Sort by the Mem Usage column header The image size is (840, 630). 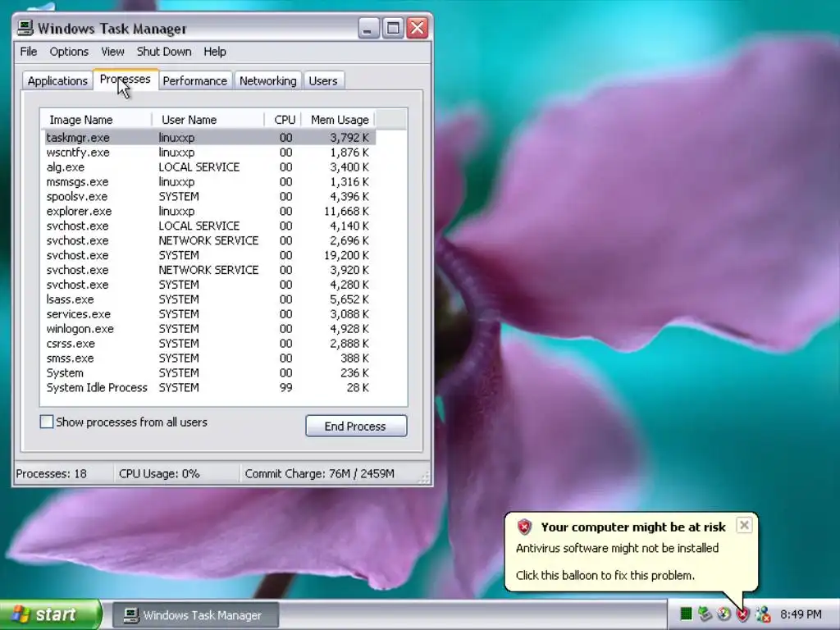pos(339,120)
